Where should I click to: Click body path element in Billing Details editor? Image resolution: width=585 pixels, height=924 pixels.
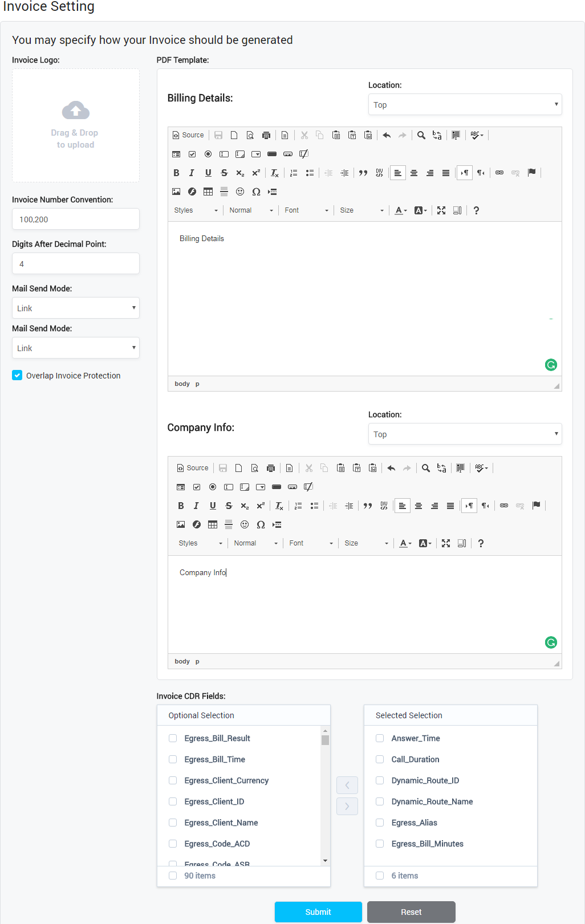click(182, 384)
